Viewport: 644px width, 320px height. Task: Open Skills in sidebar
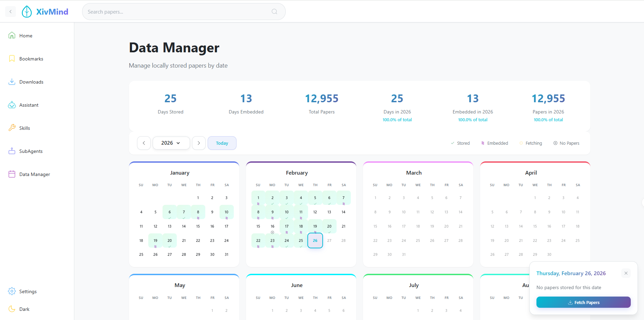(x=37, y=128)
